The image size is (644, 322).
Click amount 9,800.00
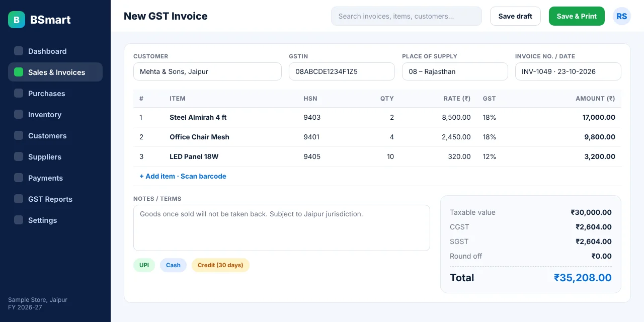(x=600, y=137)
